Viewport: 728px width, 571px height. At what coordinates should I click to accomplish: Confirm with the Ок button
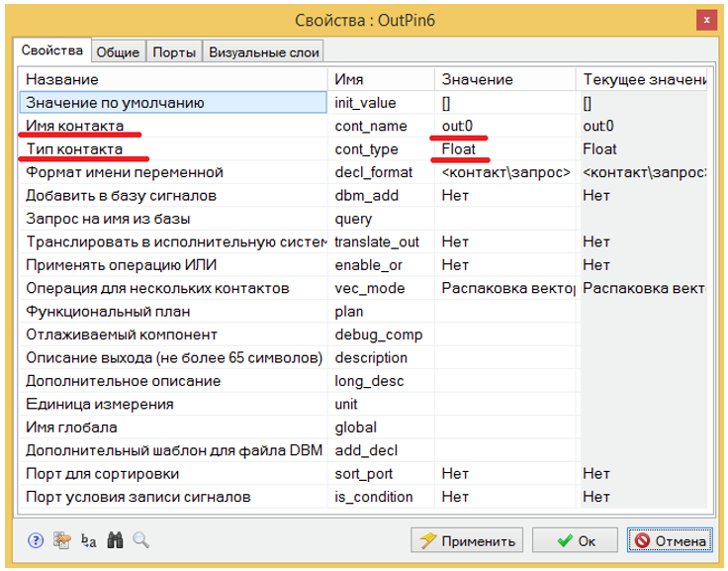575,540
